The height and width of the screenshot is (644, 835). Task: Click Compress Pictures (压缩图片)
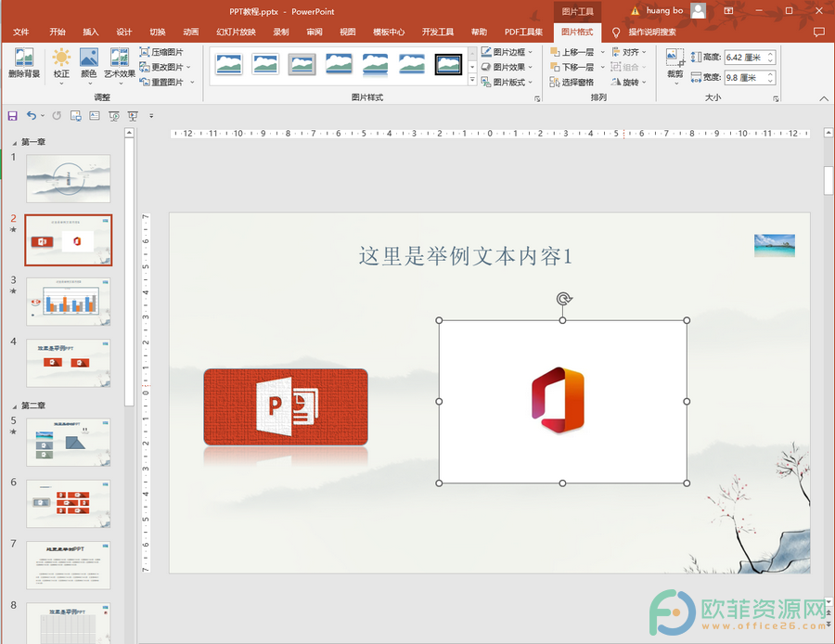click(161, 52)
